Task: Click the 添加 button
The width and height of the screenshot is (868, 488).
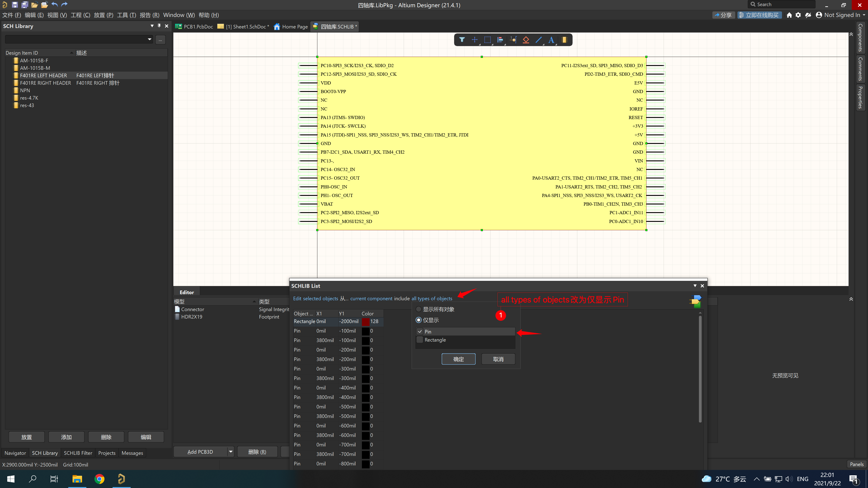Action: 66,437
